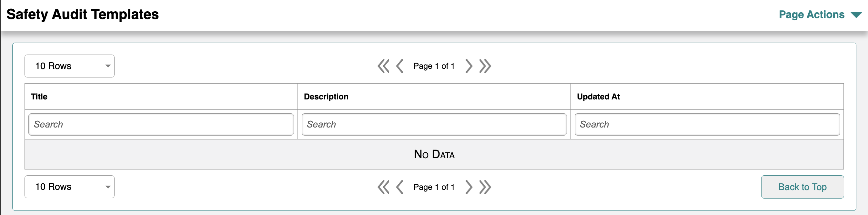
Task: Go to first page using top pagination
Action: [383, 66]
